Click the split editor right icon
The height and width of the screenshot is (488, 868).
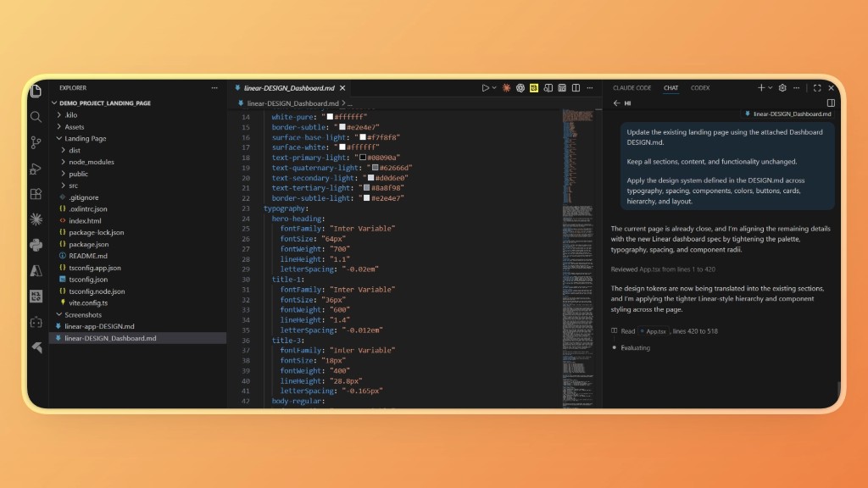[576, 88]
